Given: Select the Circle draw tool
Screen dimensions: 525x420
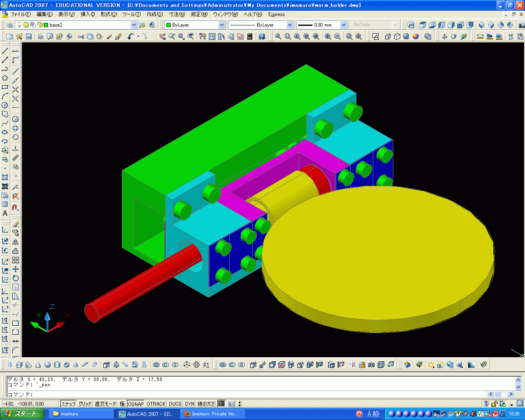Looking at the screenshot, I should click(5, 105).
